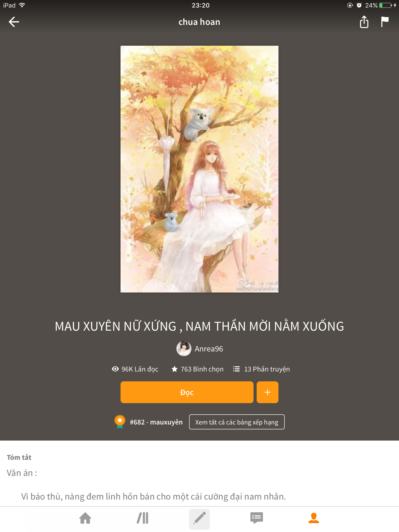Open the Library bookshelf icon
Viewport: 399px width, 532px height.
pyautogui.click(x=143, y=518)
